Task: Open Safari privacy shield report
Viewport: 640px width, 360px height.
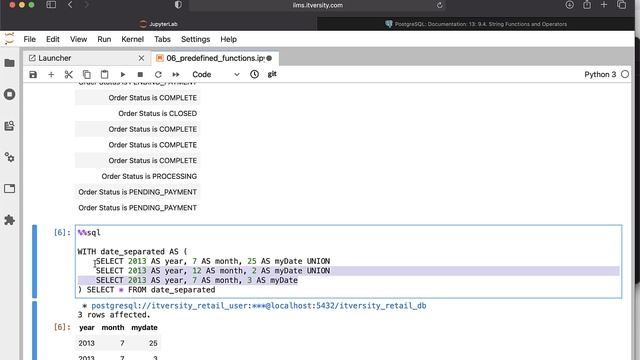Action: tap(178, 5)
